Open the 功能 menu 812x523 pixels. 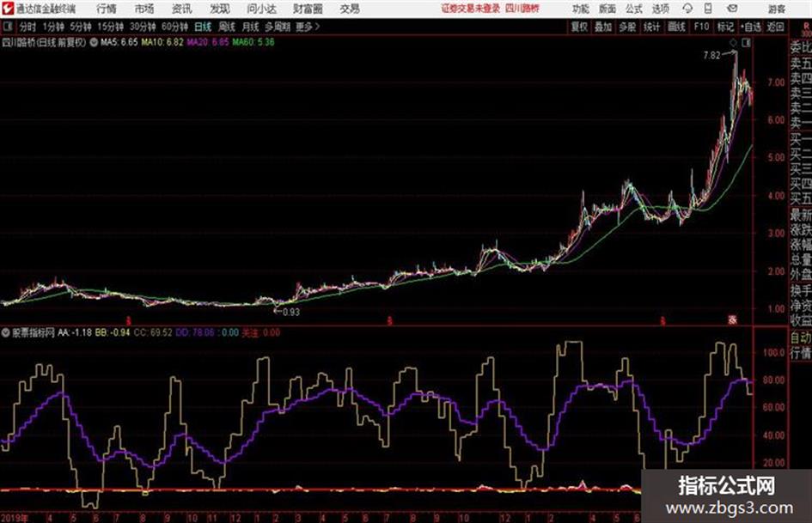(x=581, y=9)
